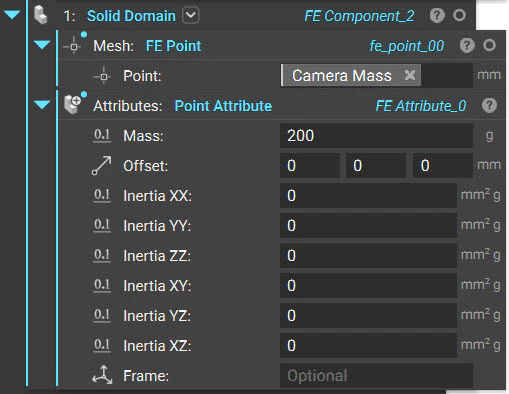
Task: Edit the Inertia XX field
Action: click(x=368, y=195)
